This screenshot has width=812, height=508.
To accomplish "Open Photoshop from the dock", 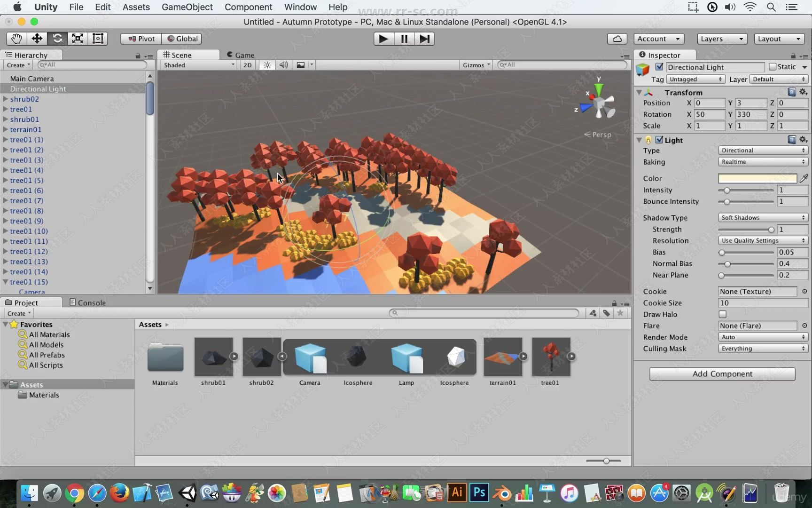I will click(479, 493).
